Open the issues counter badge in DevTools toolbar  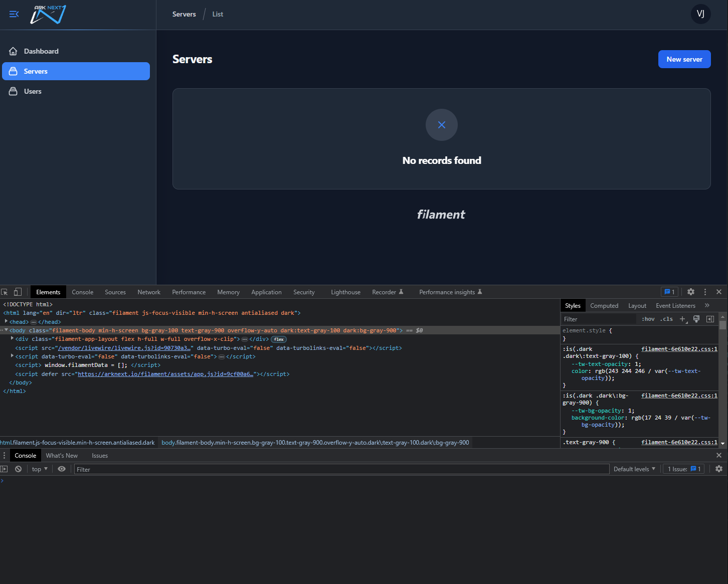pos(669,292)
